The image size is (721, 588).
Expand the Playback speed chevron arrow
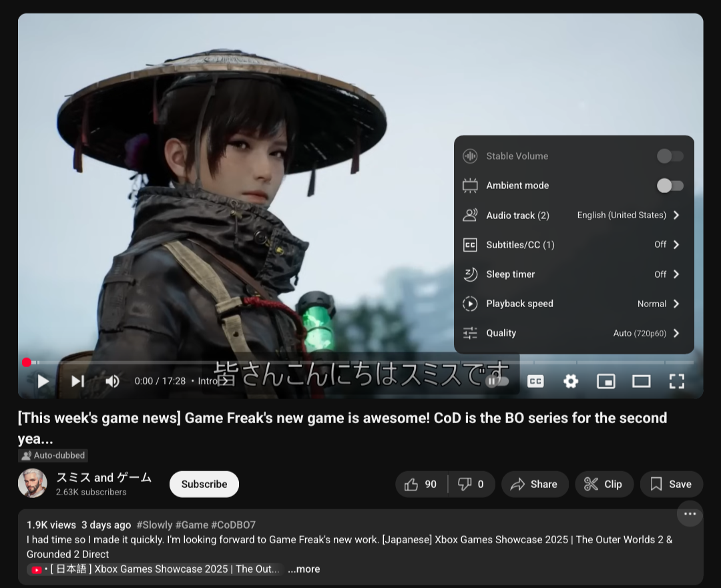[x=676, y=304]
